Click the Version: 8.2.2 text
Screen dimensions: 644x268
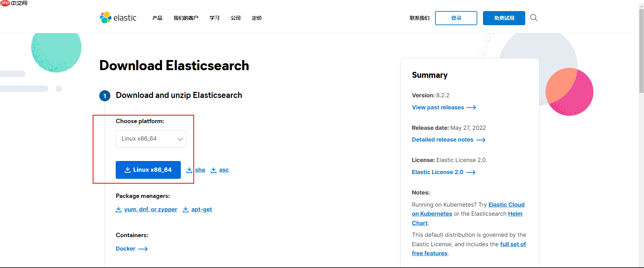point(431,96)
